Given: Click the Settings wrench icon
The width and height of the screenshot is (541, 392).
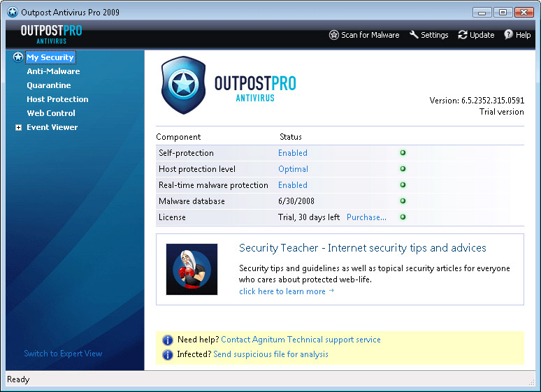Looking at the screenshot, I should [x=414, y=34].
